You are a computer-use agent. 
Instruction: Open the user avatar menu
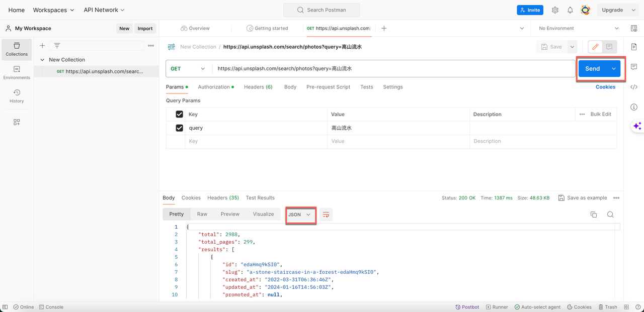[x=585, y=10]
